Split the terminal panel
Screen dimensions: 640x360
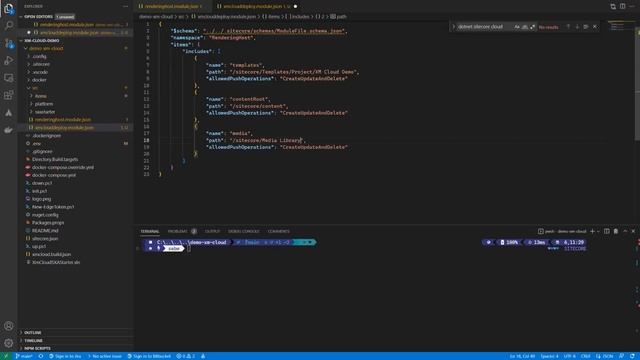pyautogui.click(x=607, y=231)
